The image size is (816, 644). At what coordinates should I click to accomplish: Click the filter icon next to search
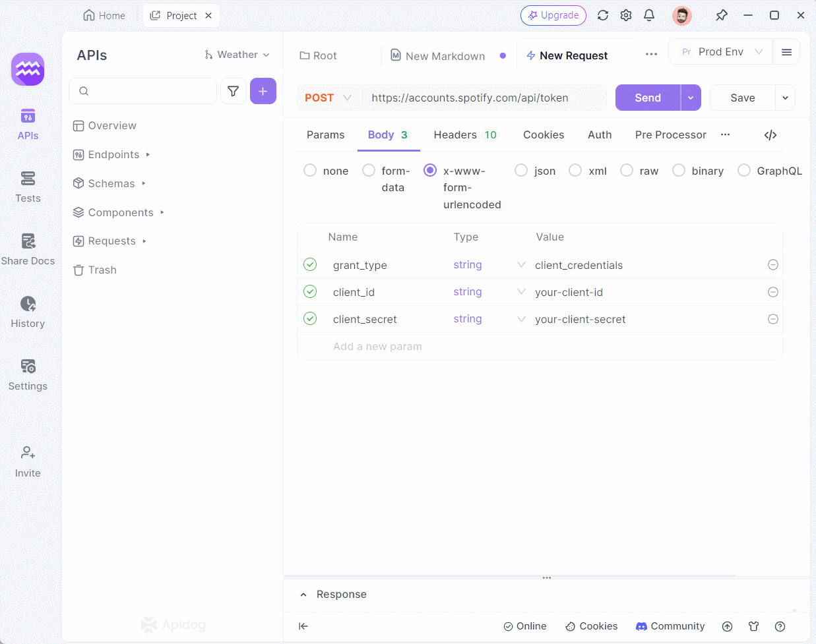233,91
